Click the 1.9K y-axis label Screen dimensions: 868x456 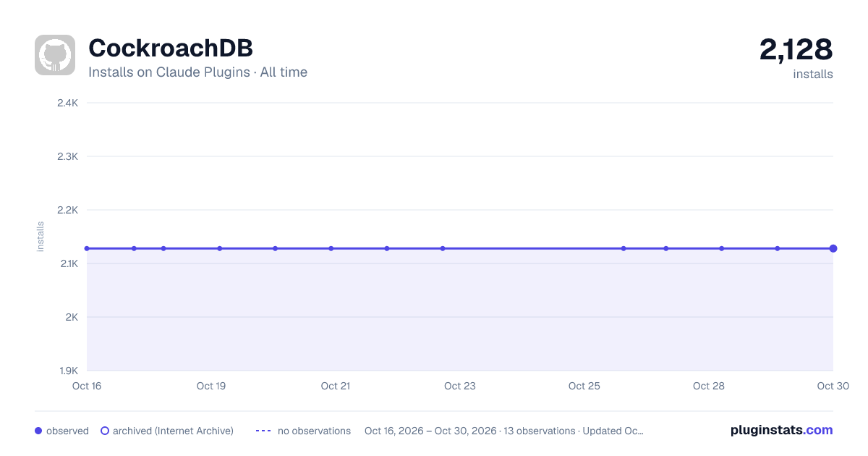point(67,371)
